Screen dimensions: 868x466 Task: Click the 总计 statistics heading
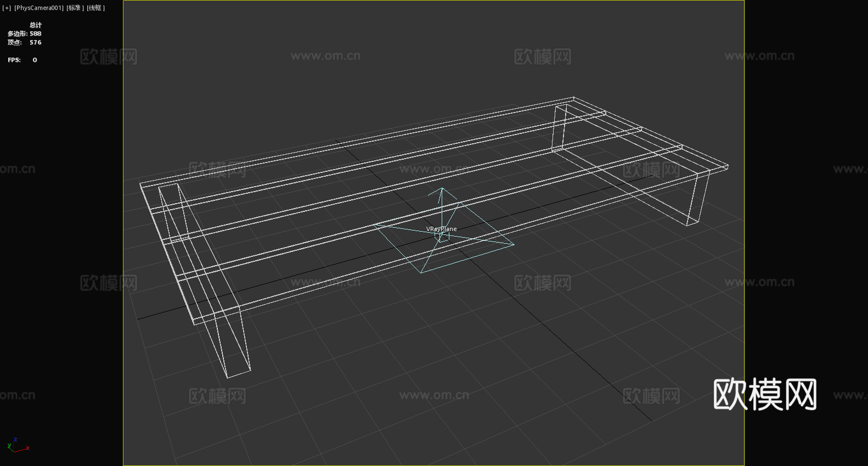(36, 25)
